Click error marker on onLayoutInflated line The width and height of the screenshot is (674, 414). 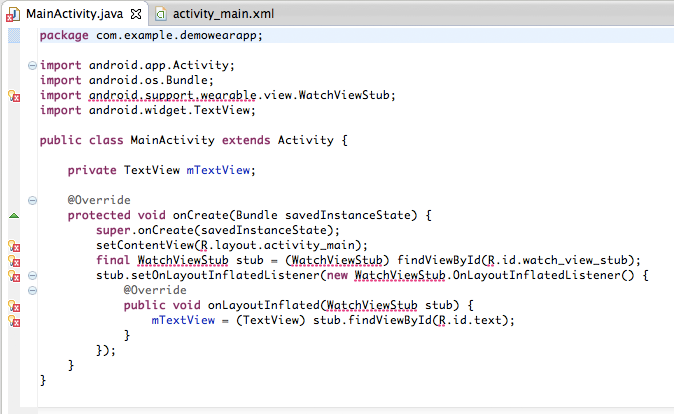[x=14, y=306]
